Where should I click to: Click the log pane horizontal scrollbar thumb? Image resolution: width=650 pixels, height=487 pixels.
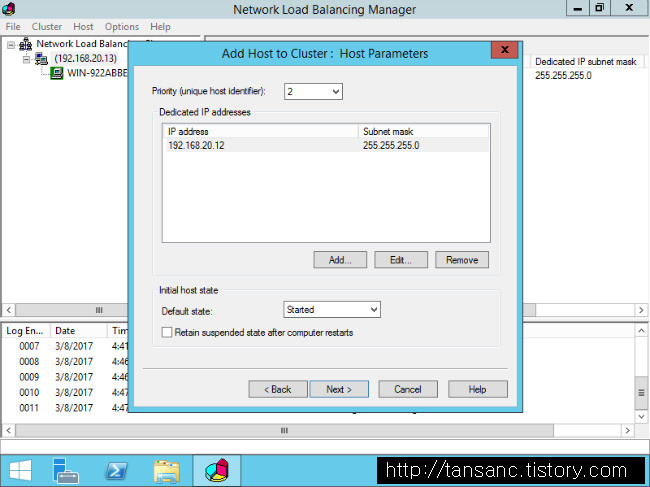284,431
